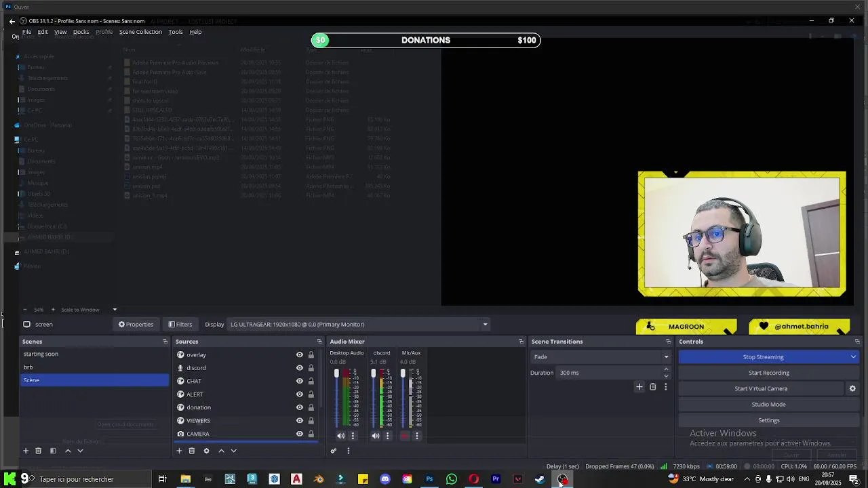Hide the ALERT source with eye icon
Viewport: 868px width, 488px height.
click(x=300, y=394)
